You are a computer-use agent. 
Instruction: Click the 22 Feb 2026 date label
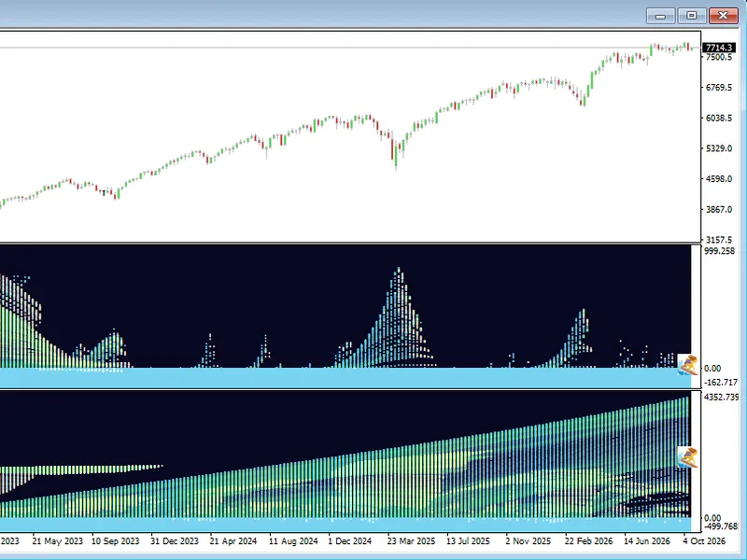tap(589, 541)
